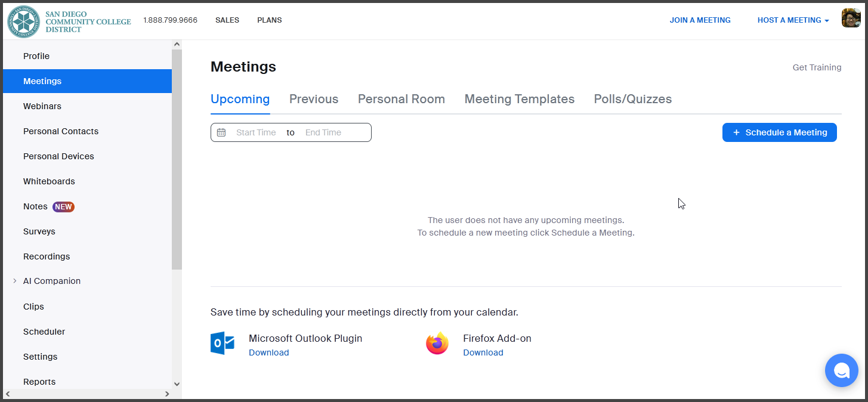Open your profile avatar picture
This screenshot has width=868, height=402.
pos(851,18)
